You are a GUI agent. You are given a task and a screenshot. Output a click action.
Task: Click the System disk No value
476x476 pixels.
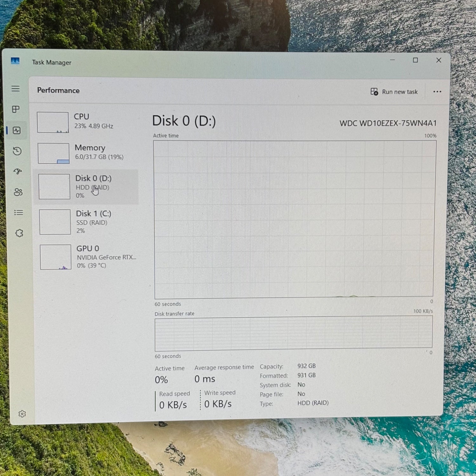[301, 385]
